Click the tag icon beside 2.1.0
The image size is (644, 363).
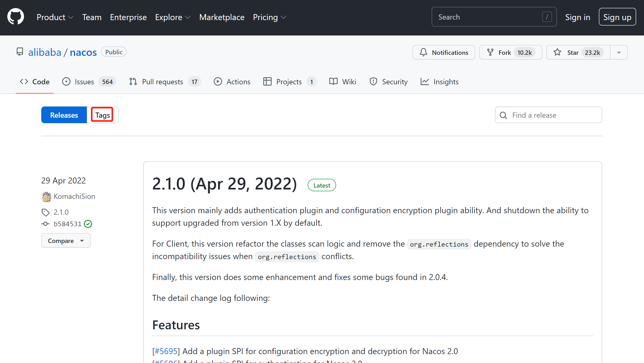[45, 212]
